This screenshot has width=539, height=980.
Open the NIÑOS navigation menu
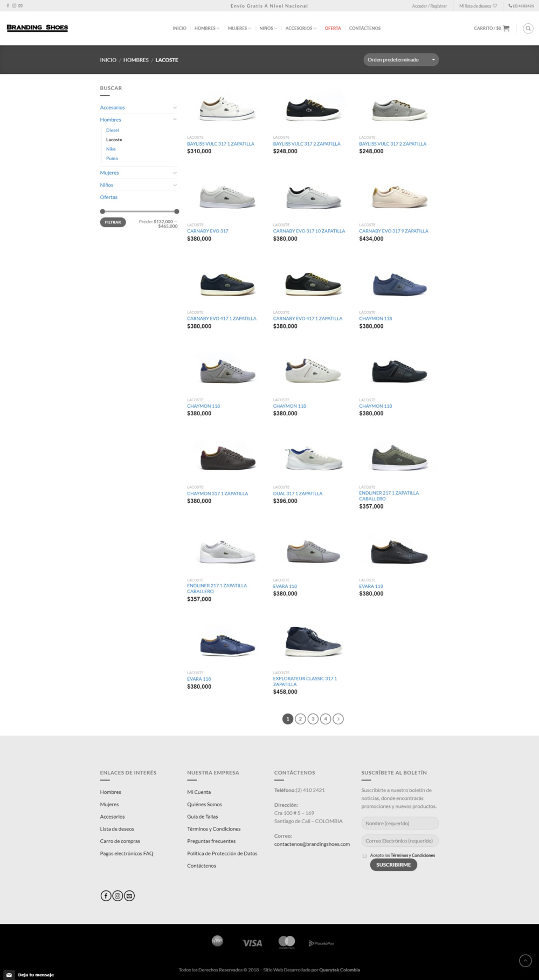coord(268,28)
